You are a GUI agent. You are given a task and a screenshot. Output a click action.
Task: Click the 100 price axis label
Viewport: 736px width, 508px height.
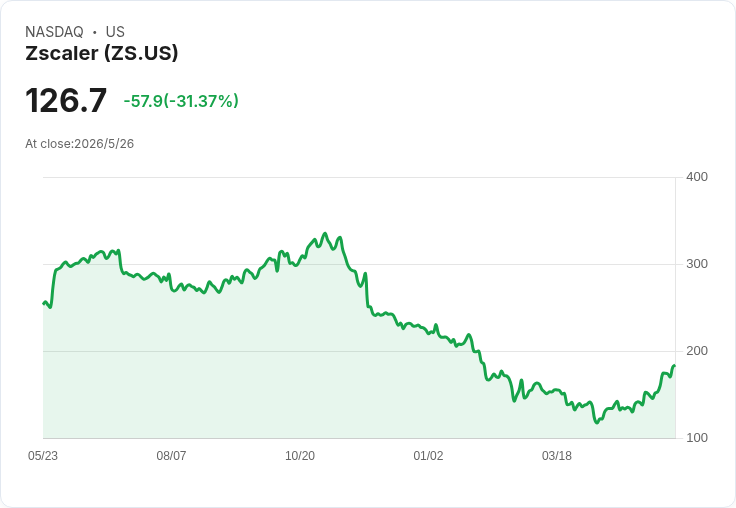697,438
